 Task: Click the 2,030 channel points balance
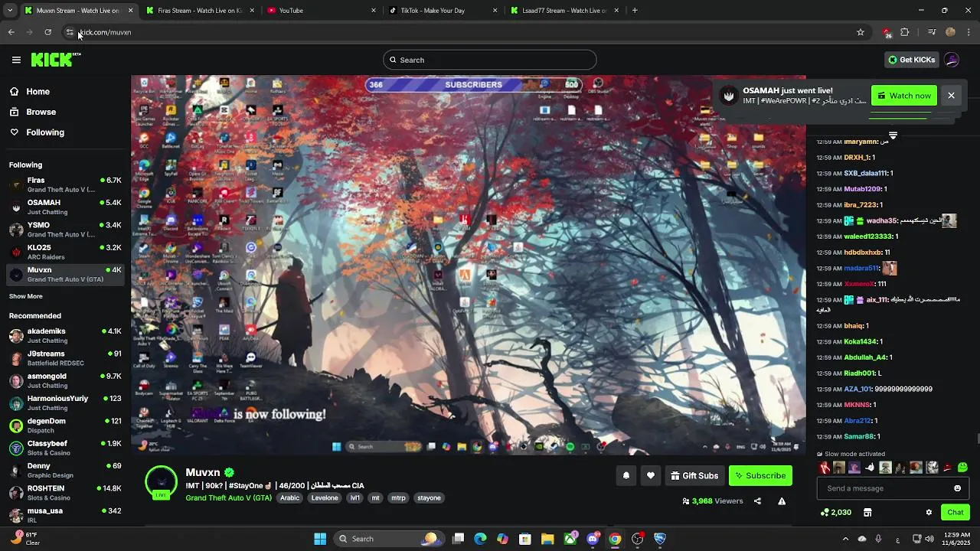[836, 513]
